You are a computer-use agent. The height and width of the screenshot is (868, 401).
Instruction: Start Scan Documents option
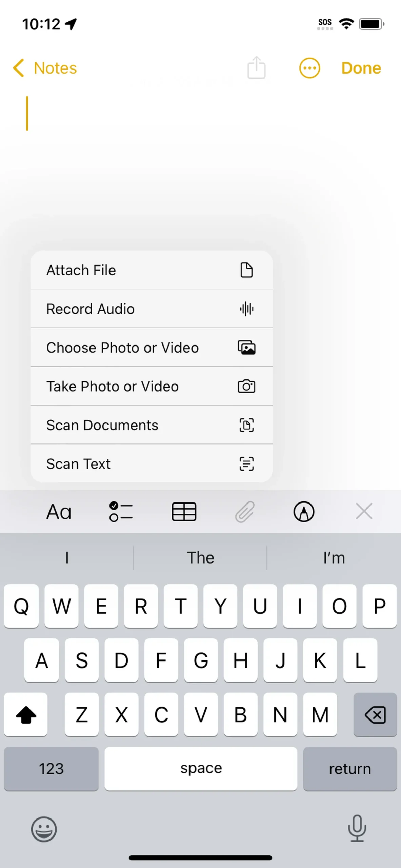click(152, 425)
